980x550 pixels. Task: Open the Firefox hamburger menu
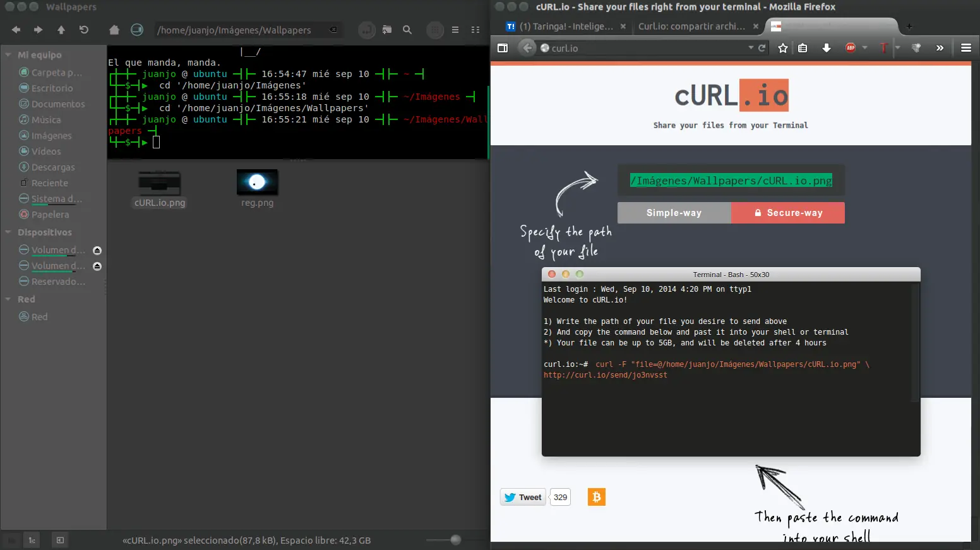click(x=966, y=48)
